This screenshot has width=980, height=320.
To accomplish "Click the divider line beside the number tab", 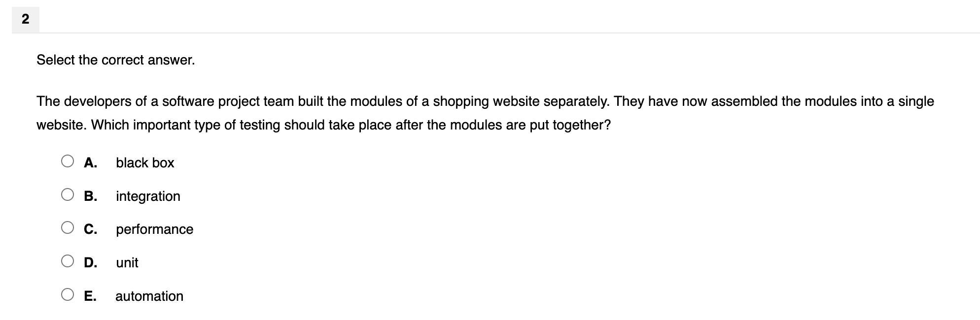I will [x=510, y=33].
